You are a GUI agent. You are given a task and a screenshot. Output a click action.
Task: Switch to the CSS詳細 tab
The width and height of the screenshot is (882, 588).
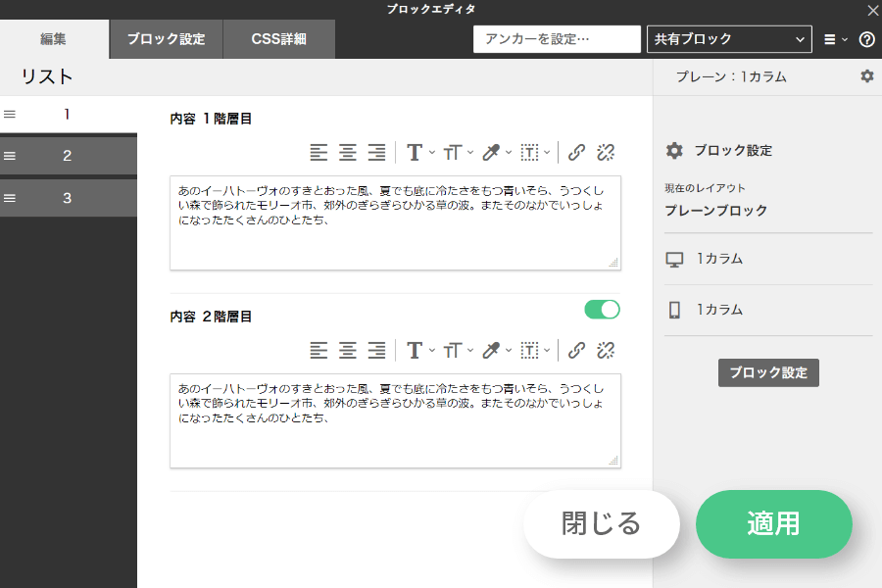278,39
